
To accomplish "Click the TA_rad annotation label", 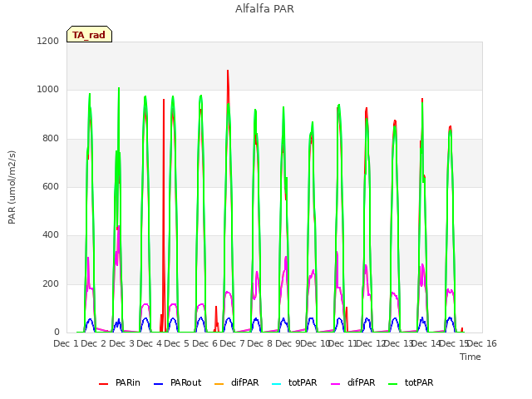I will tap(89, 34).
